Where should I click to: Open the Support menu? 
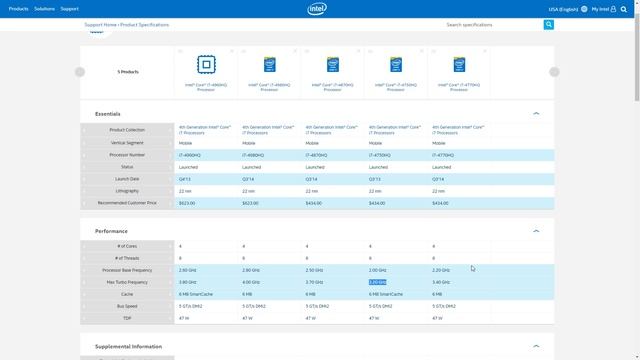pos(69,9)
